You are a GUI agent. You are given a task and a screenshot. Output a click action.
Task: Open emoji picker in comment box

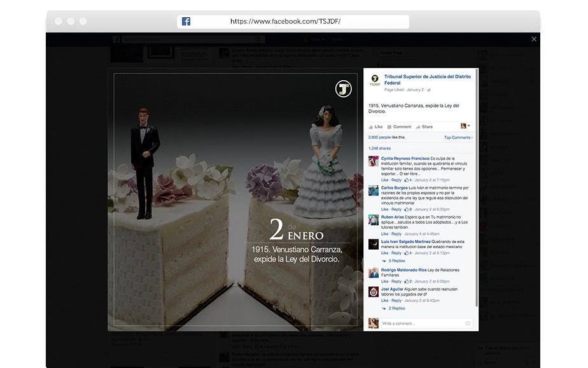point(468,323)
